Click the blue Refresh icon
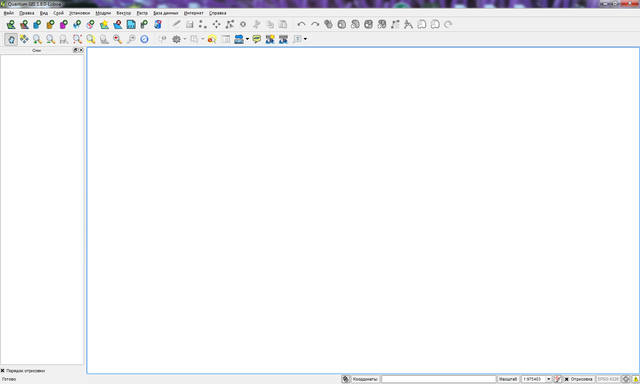Viewport: 640px width, 384px height. tap(144, 39)
